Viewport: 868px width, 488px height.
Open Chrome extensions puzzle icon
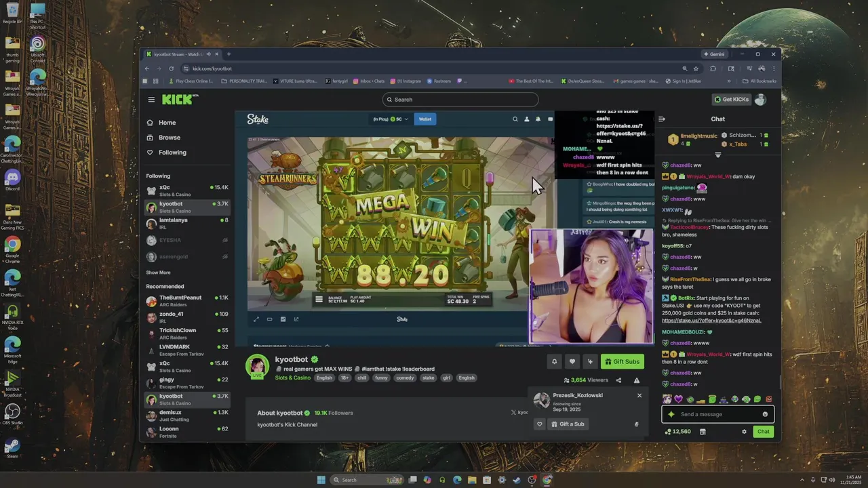(713, 68)
